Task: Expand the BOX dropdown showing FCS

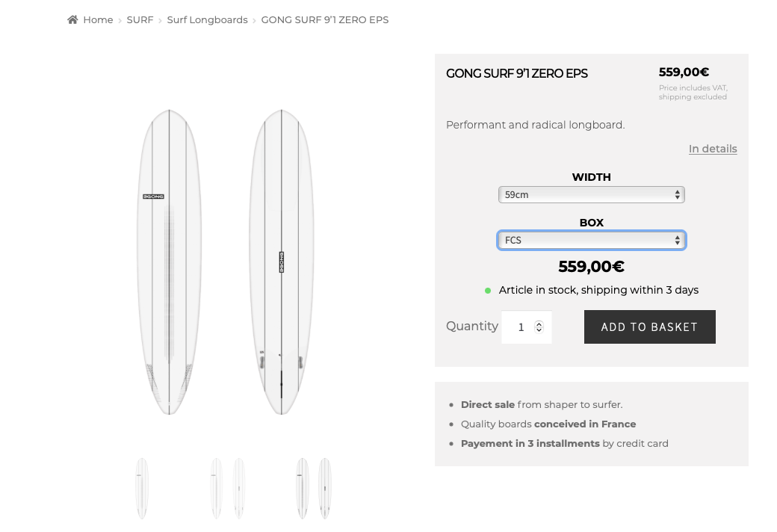Action: pyautogui.click(x=591, y=241)
